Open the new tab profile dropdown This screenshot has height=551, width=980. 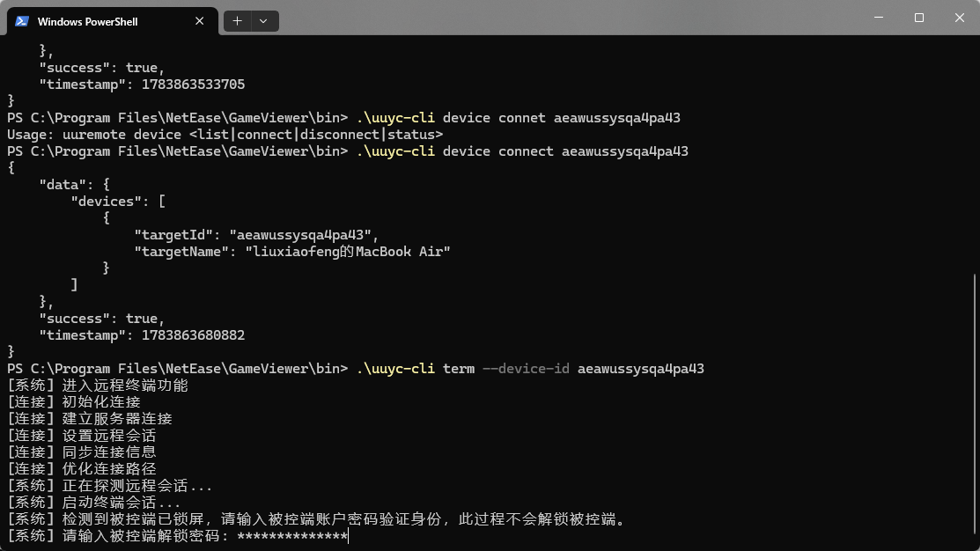(264, 21)
